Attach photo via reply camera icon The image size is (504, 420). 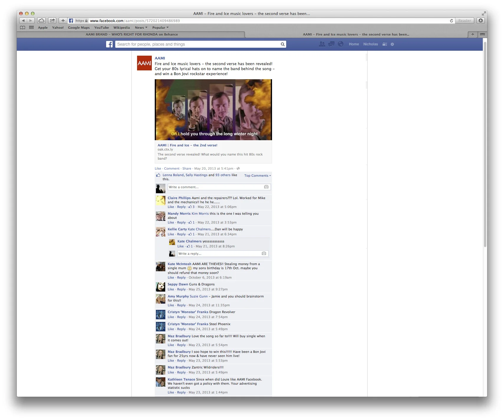264,254
